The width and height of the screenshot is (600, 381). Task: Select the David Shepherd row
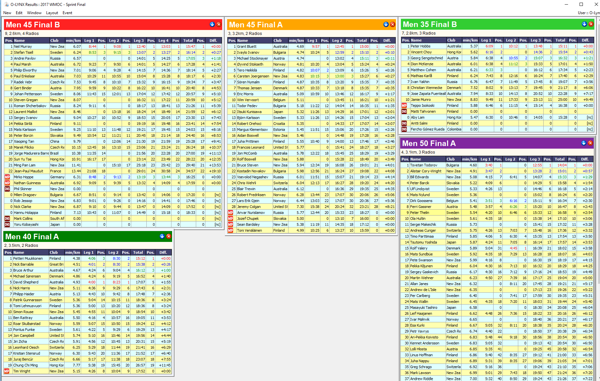point(88,282)
